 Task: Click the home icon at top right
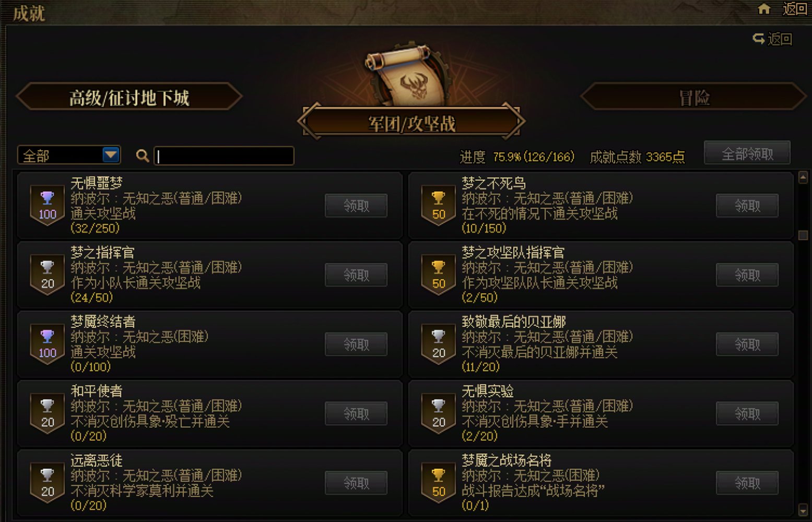(764, 9)
